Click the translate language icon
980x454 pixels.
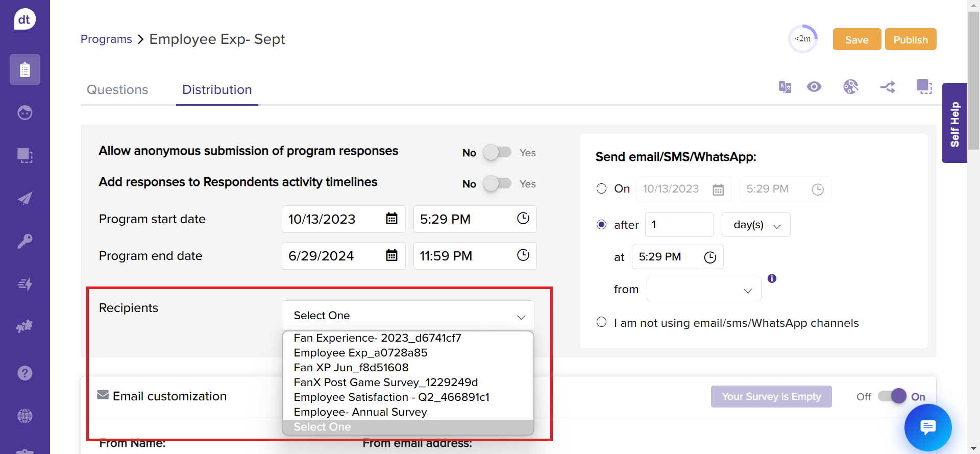click(x=785, y=87)
